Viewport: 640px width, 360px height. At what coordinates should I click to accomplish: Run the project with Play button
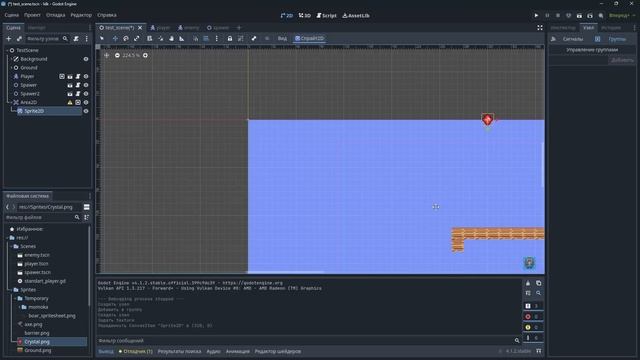(536, 16)
